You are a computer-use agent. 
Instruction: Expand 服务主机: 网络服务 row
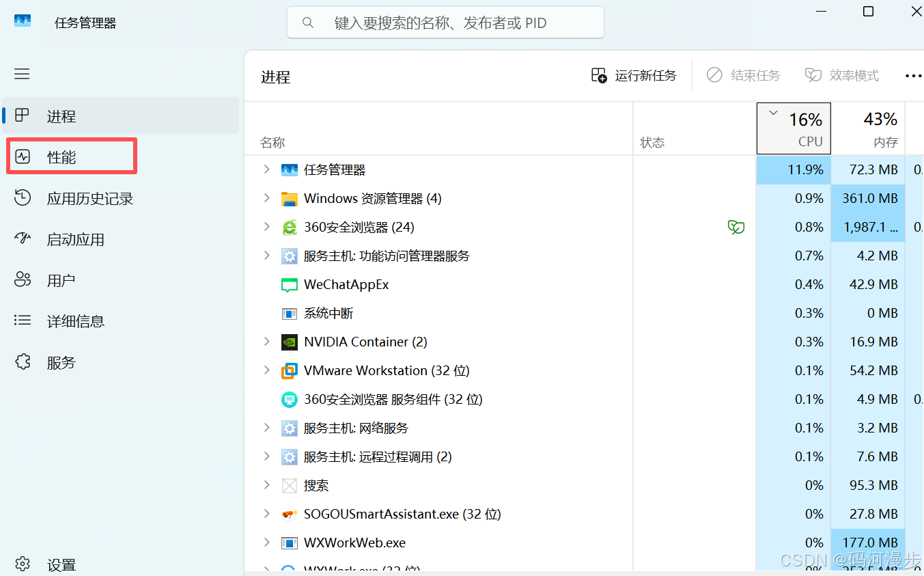[267, 428]
